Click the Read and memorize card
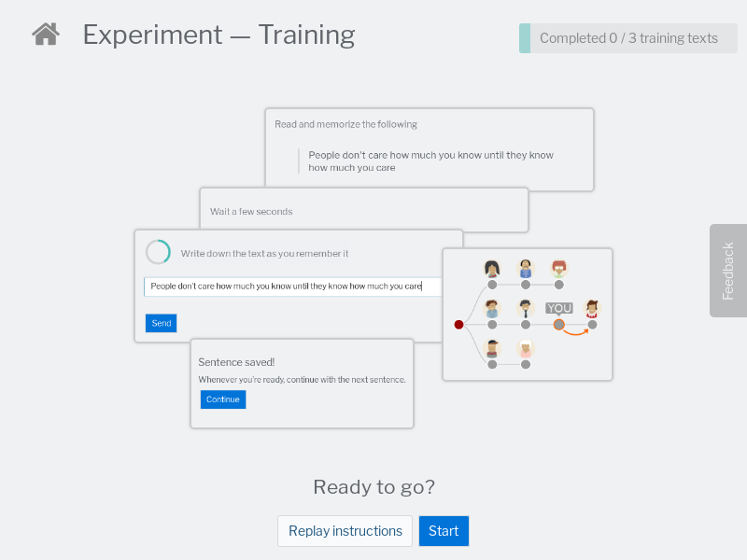 pyautogui.click(x=430, y=148)
